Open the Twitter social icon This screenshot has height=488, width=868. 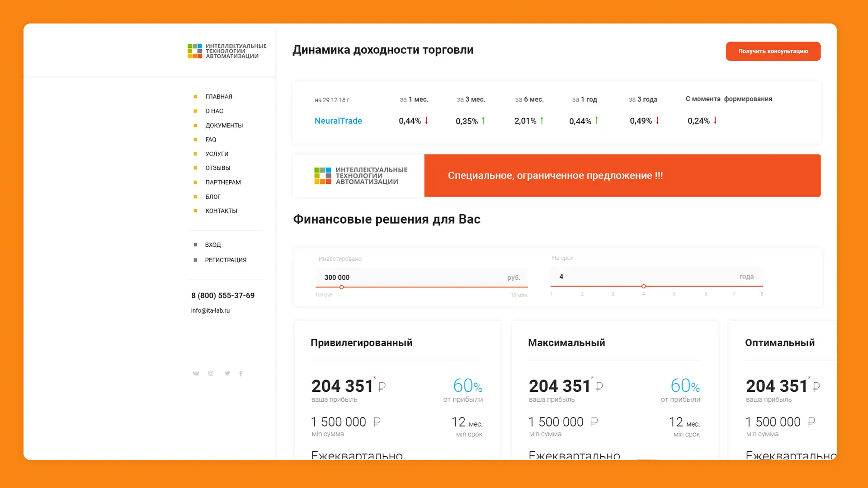227,373
